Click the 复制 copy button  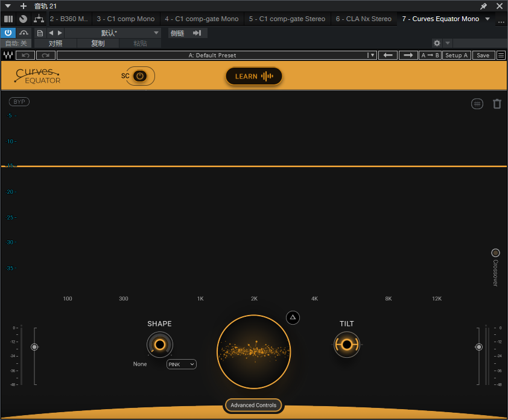(x=98, y=43)
